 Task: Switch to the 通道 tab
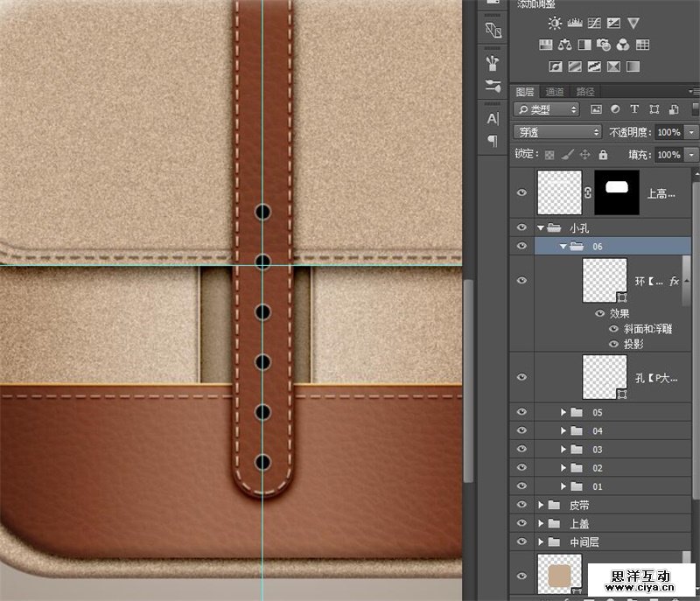[555, 91]
